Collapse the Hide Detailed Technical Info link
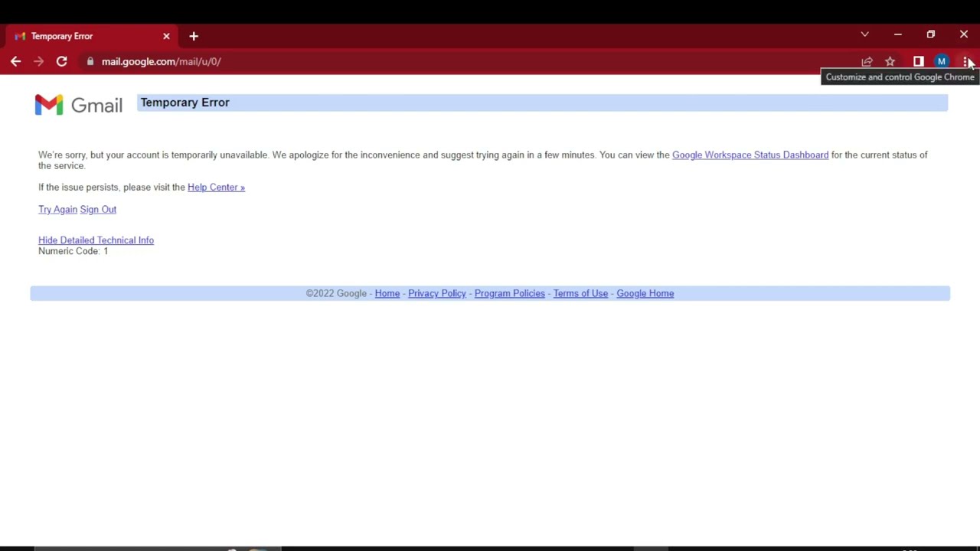This screenshot has height=551, width=980. click(96, 240)
